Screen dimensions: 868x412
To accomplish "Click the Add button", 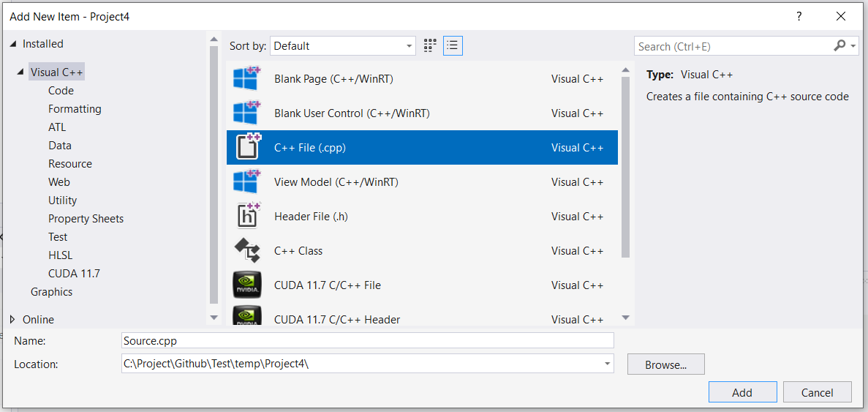I will pos(742,392).
